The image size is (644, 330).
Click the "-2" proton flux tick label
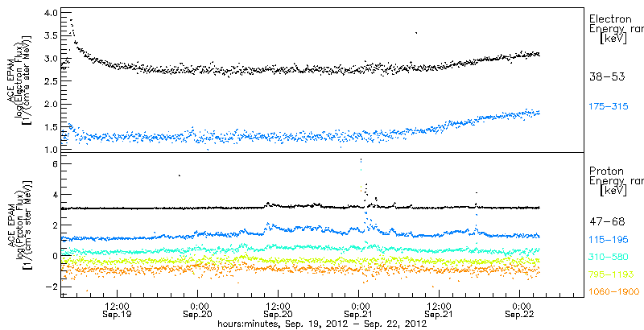tap(51, 287)
